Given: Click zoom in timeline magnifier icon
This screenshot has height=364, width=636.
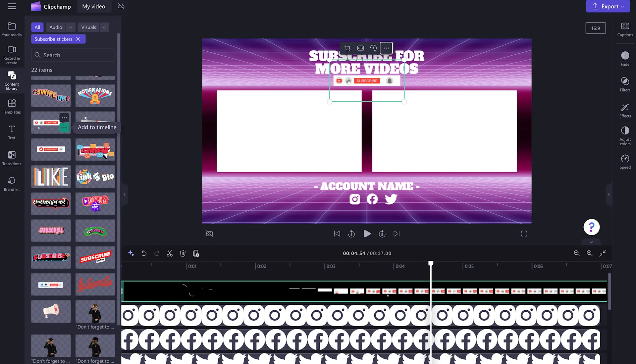Looking at the screenshot, I should coord(589,253).
